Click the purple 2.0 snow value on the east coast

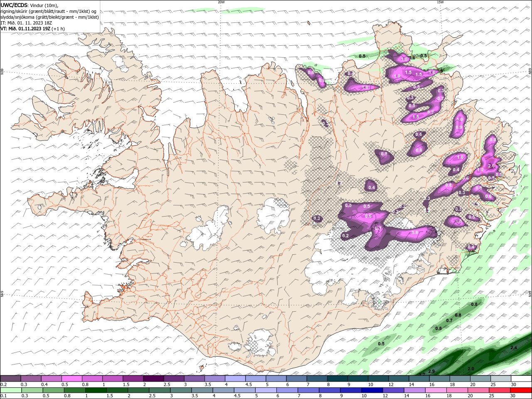pos(491,166)
